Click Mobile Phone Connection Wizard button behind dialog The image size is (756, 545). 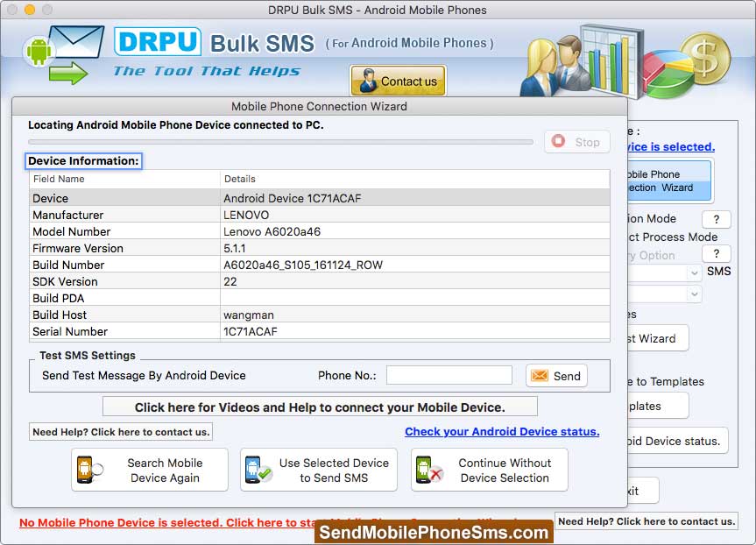(670, 180)
